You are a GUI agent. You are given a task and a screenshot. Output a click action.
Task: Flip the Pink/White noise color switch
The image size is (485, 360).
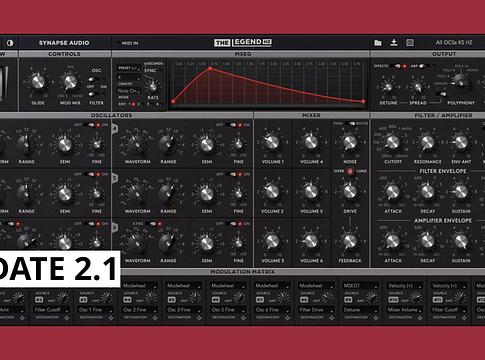(350, 124)
